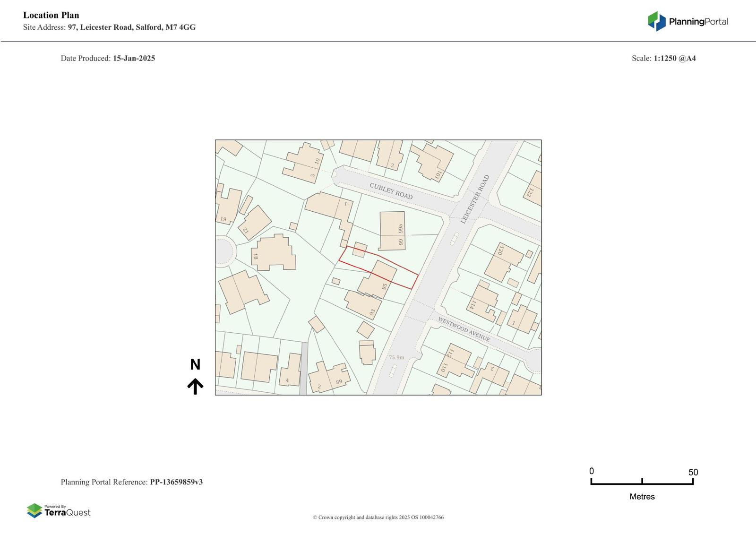Click the north arrow symbol
This screenshot has height=535, width=756.
[195, 386]
